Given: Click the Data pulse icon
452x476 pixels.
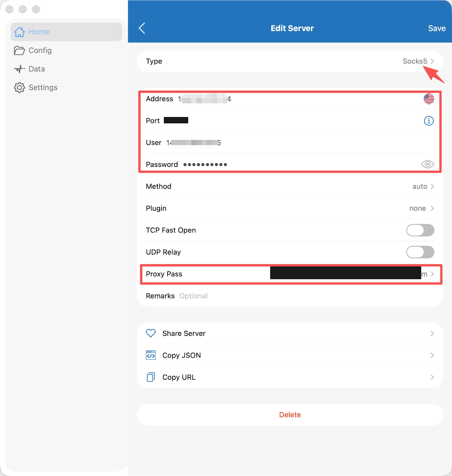Looking at the screenshot, I should (x=19, y=69).
